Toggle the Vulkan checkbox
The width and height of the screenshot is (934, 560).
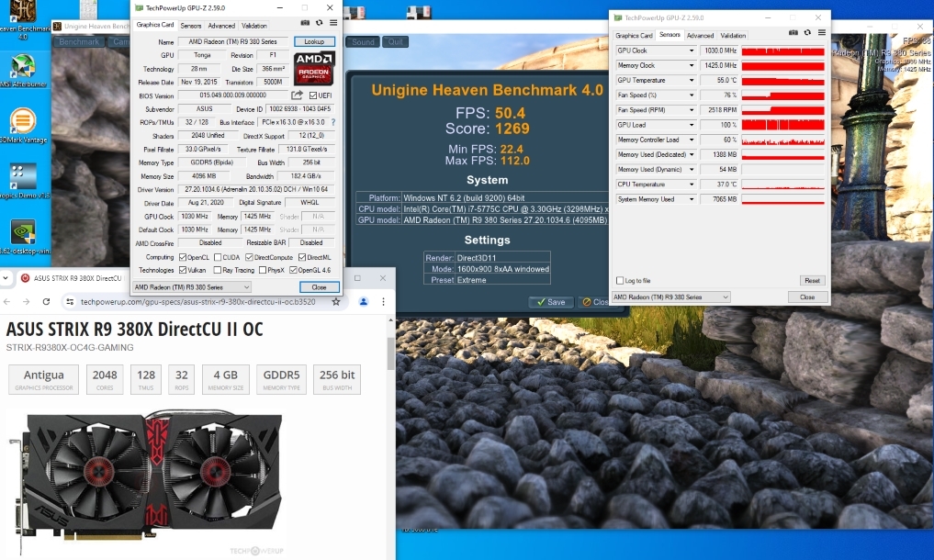point(183,270)
